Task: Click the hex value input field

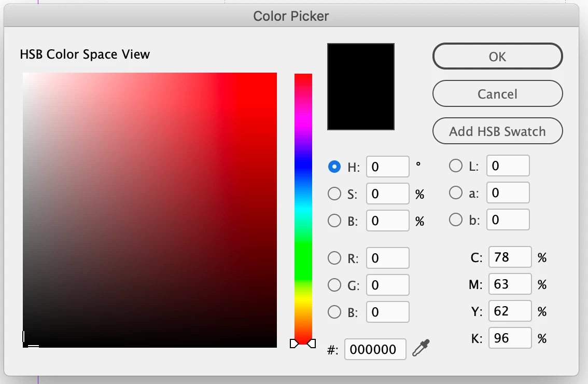Action: (x=375, y=349)
